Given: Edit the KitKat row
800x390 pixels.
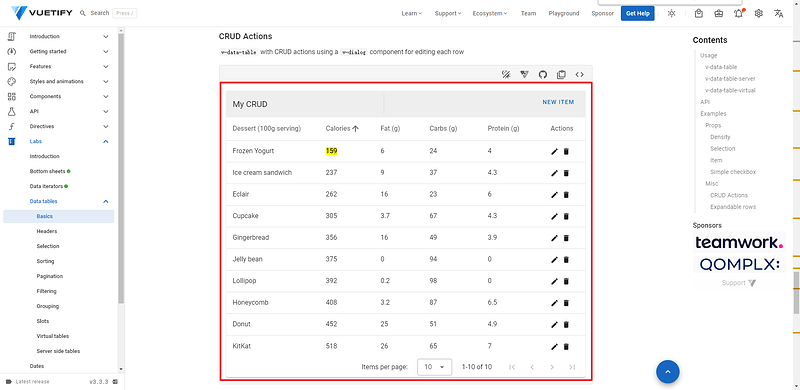Looking at the screenshot, I should tap(555, 347).
